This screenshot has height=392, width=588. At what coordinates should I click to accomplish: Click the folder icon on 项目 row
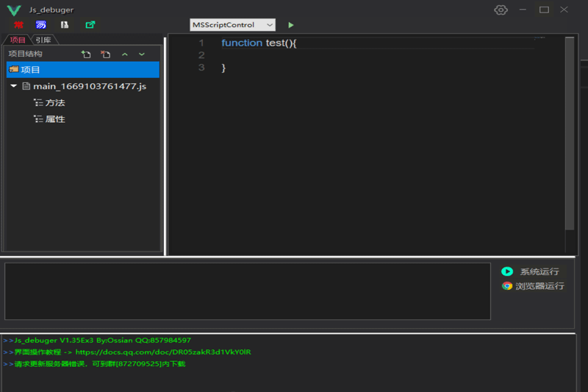(14, 69)
